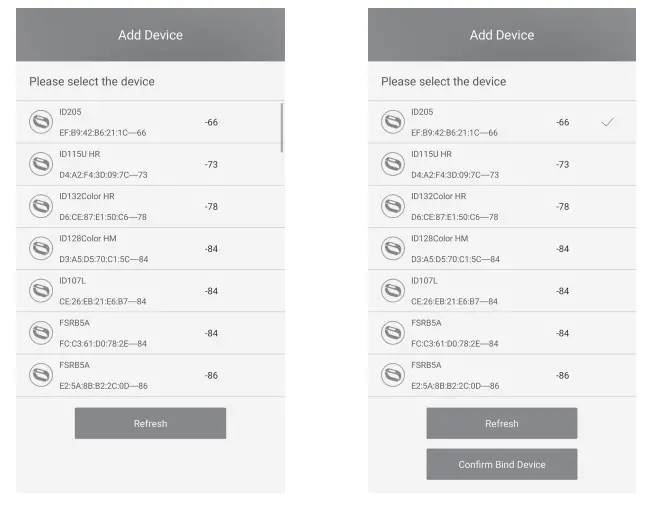Tap the Confirm Bind Device button
This screenshot has height=511, width=650.
(x=501, y=464)
